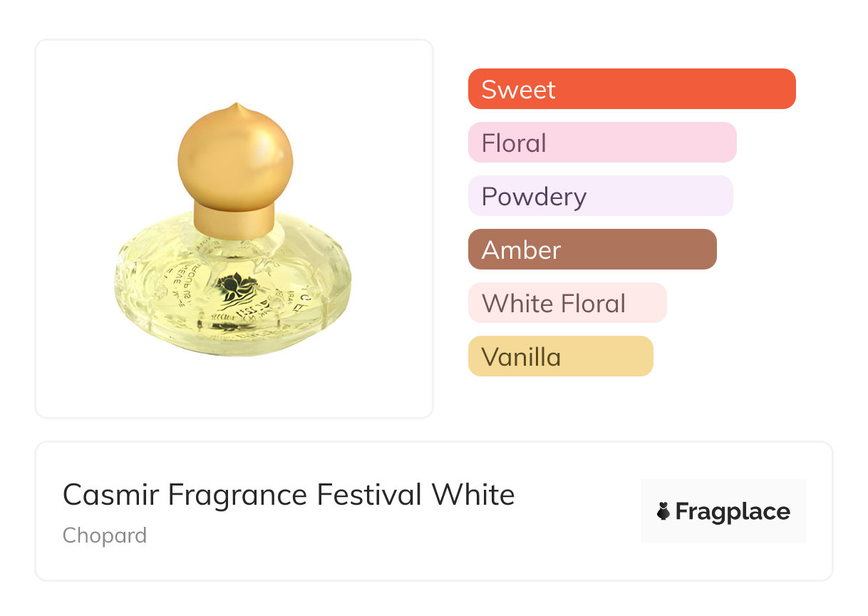Screen dimensions: 868x616
Task: Click the golden onion-shaped bottle cap
Action: point(234,157)
